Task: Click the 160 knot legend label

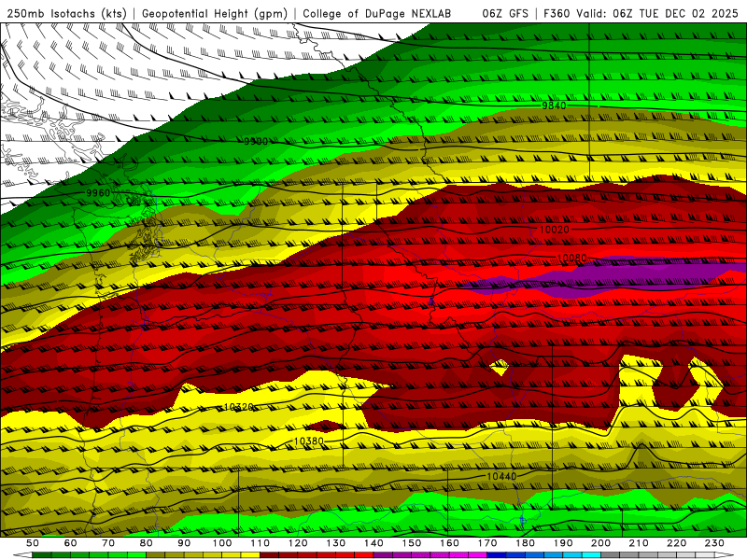Action: tap(449, 543)
